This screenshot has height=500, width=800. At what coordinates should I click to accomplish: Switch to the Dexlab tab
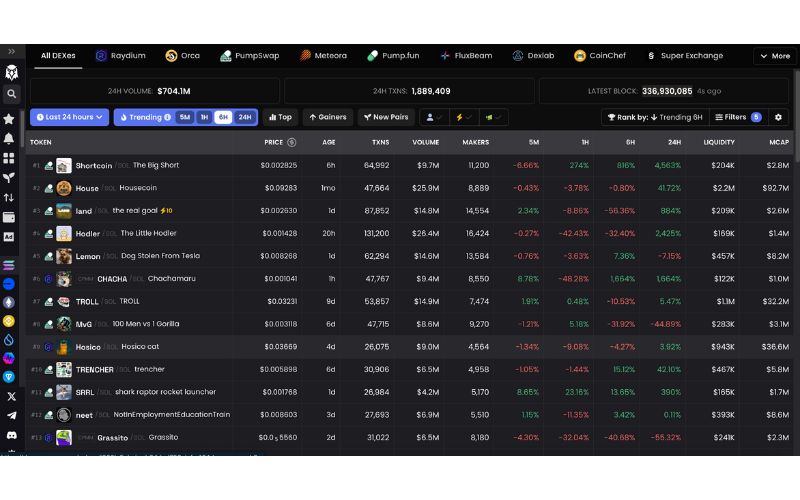click(533, 56)
